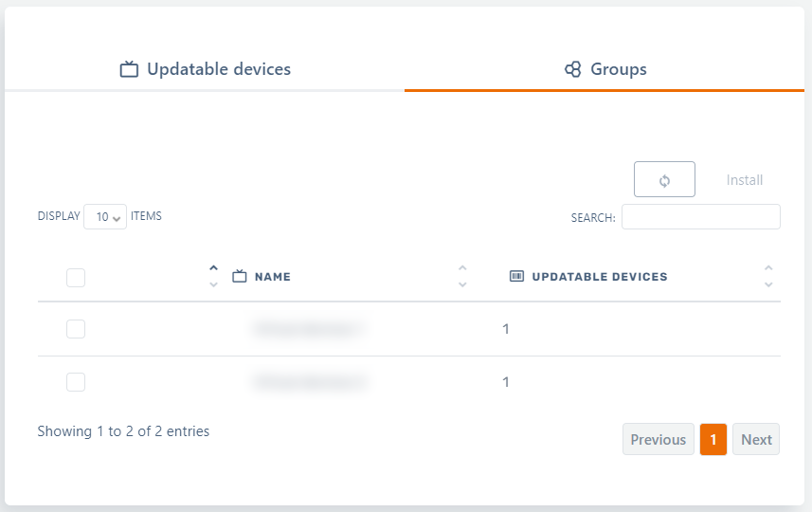Click the refresh sync icon button

(664, 180)
